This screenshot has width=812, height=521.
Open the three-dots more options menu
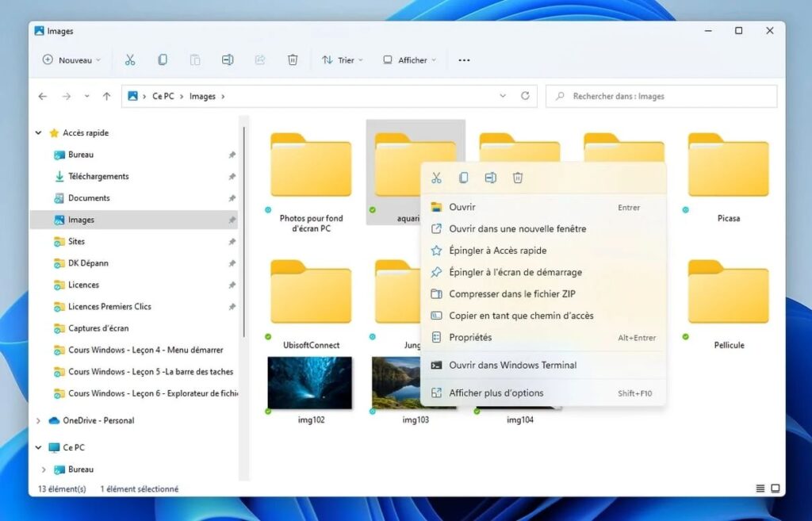coord(465,60)
